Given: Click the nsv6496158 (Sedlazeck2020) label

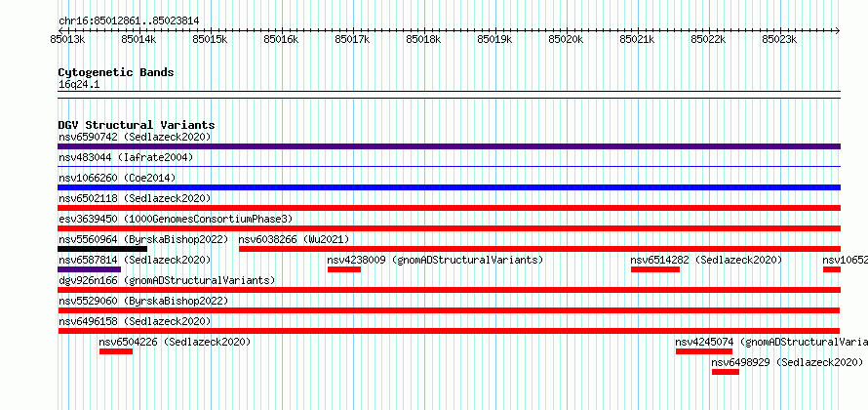Looking at the screenshot, I should point(135,321).
